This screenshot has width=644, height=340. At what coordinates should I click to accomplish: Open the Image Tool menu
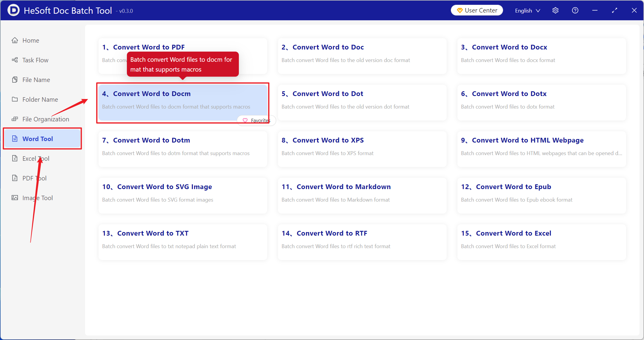click(x=42, y=198)
